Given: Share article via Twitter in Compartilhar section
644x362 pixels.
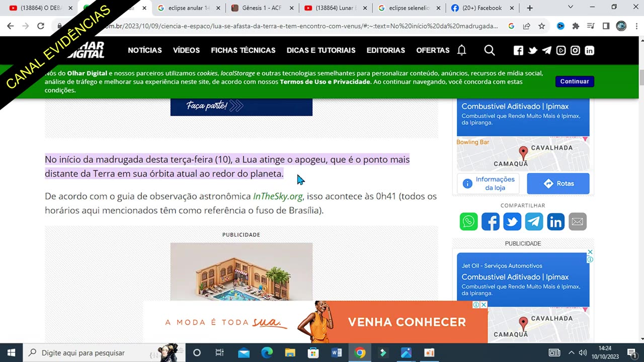Looking at the screenshot, I should (512, 221).
